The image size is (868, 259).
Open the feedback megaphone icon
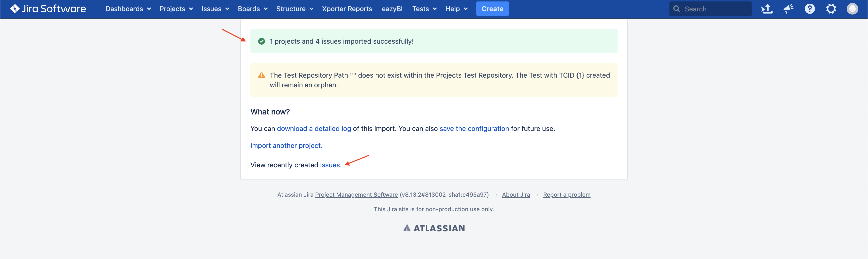coord(788,9)
